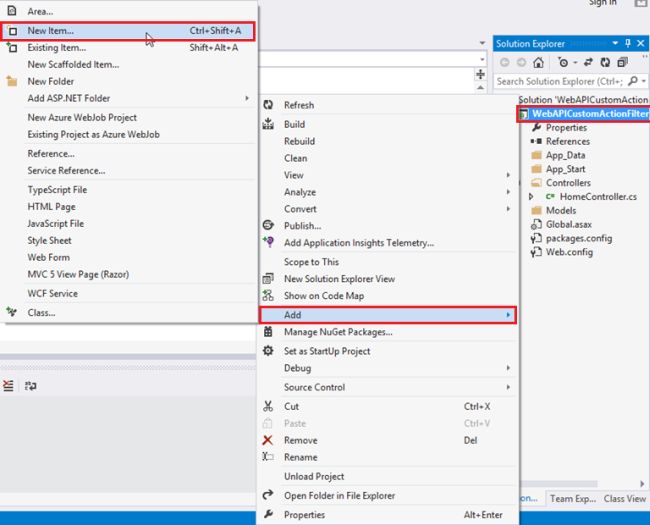Choose HTML Page entry
The image size is (650, 525).
128,207
